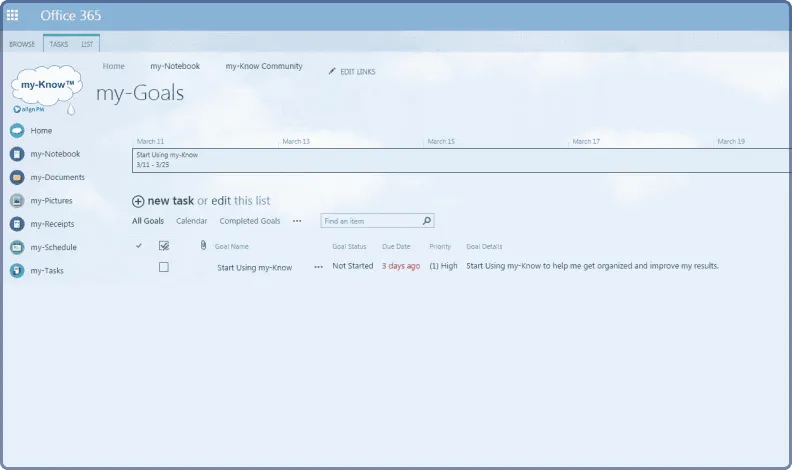Open Home in the left sidebar
The width and height of the screenshot is (792, 470).
[41, 131]
